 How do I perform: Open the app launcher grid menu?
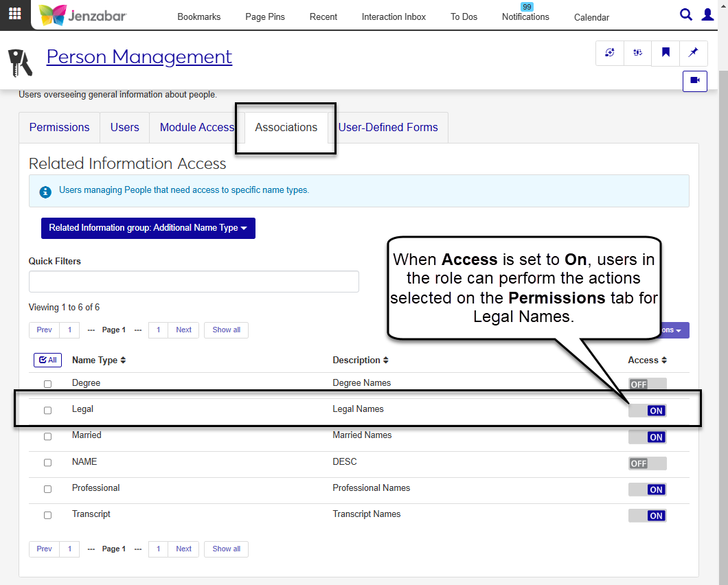[x=14, y=14]
